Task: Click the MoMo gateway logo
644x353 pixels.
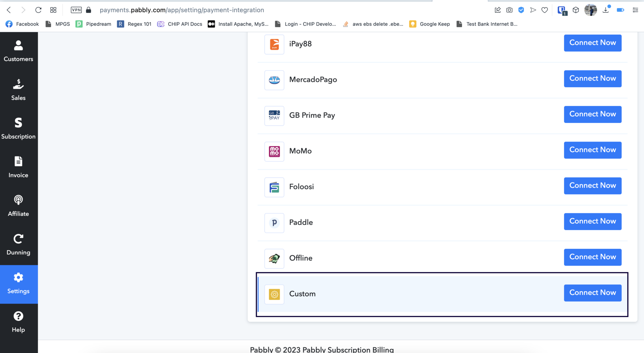Action: click(274, 151)
